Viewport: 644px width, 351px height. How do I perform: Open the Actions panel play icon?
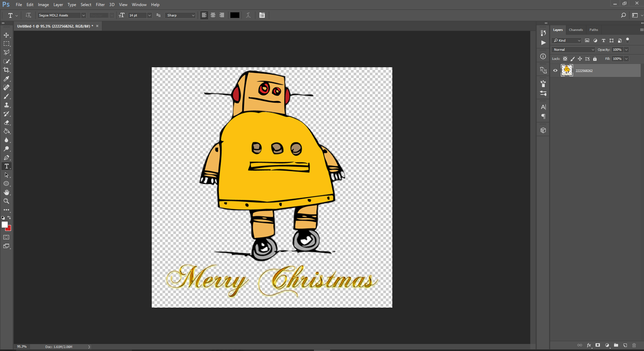(x=543, y=43)
